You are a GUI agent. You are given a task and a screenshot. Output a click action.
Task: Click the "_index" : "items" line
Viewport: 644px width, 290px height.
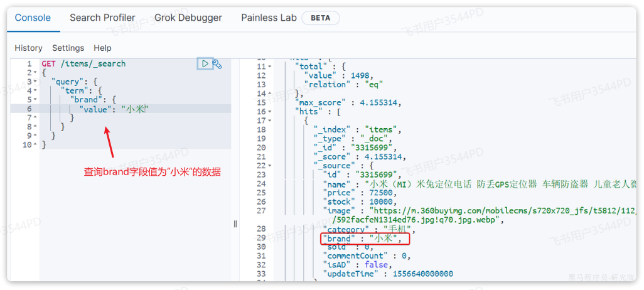(357, 130)
